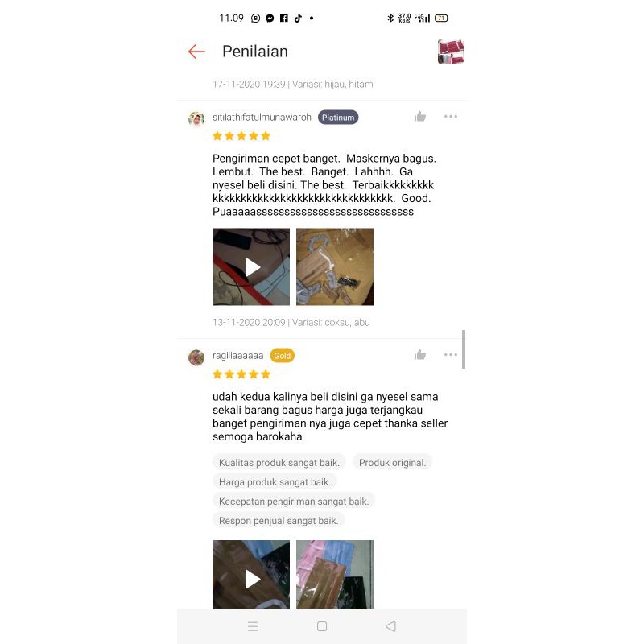This screenshot has height=644, width=644.
Task: Open product thumbnail beside Penilaian title
Action: (451, 52)
